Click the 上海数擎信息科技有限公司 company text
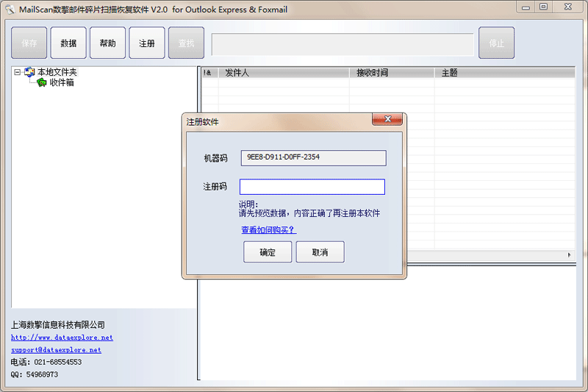The height and width of the screenshot is (392, 588). point(58,325)
